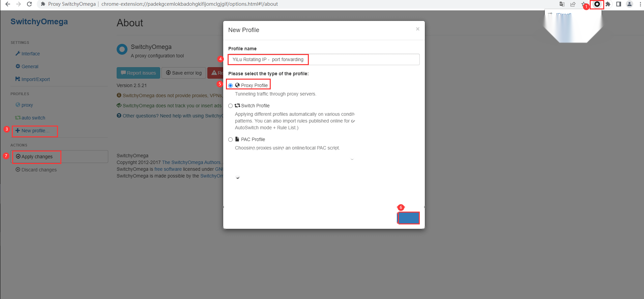
Task: Go to Import/Export in the sidebar
Action: (x=33, y=79)
